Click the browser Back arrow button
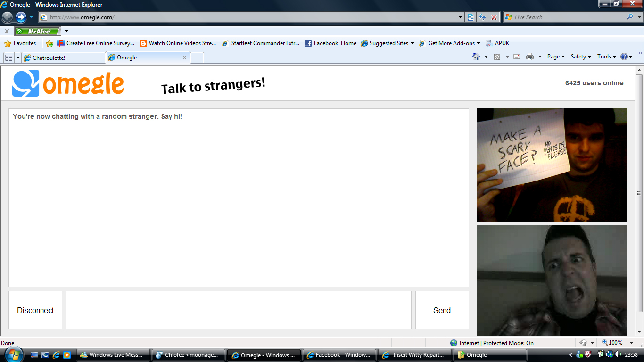The width and height of the screenshot is (644, 362). (7, 17)
